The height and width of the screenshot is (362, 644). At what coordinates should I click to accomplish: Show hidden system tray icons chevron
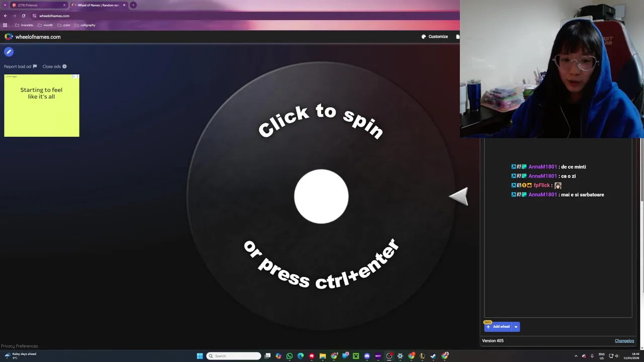click(x=576, y=356)
